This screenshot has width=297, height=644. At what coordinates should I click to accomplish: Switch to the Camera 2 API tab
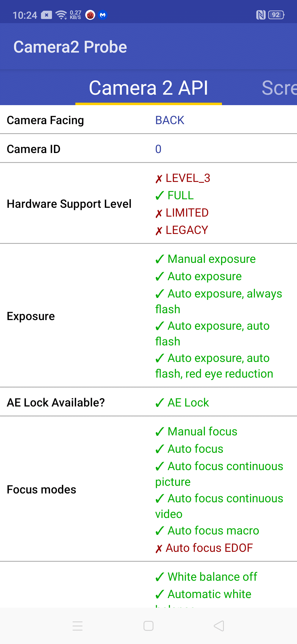coord(148,88)
